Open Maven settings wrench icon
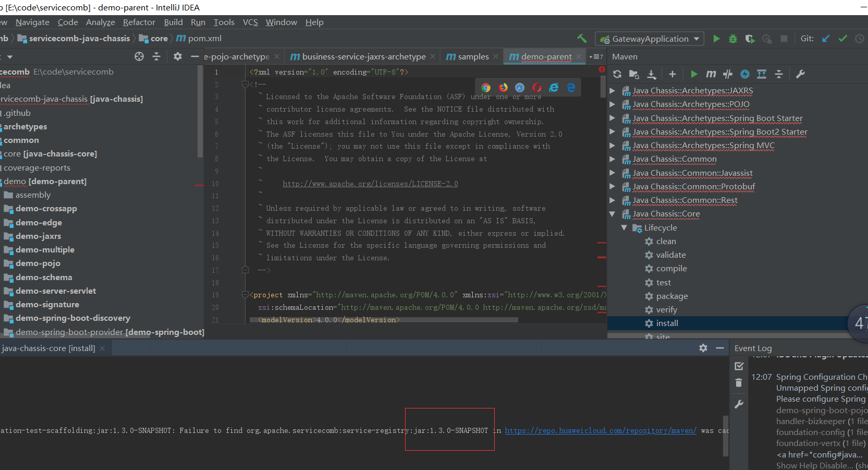 pos(800,74)
